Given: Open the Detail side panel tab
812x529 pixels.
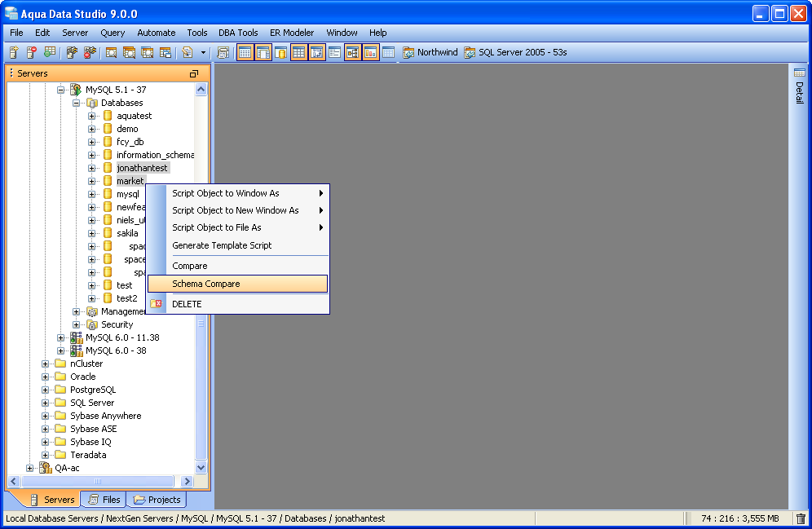Looking at the screenshot, I should tap(800, 86).
